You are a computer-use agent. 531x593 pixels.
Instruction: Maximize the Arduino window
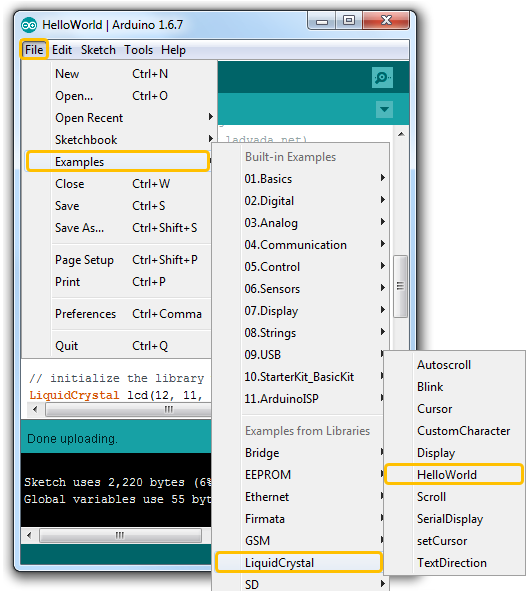[349, 20]
